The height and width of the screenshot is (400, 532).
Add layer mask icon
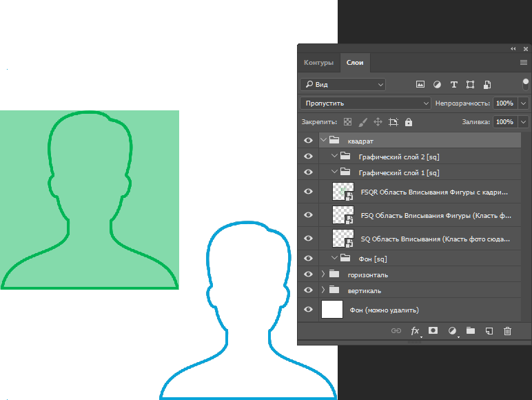coord(433,330)
